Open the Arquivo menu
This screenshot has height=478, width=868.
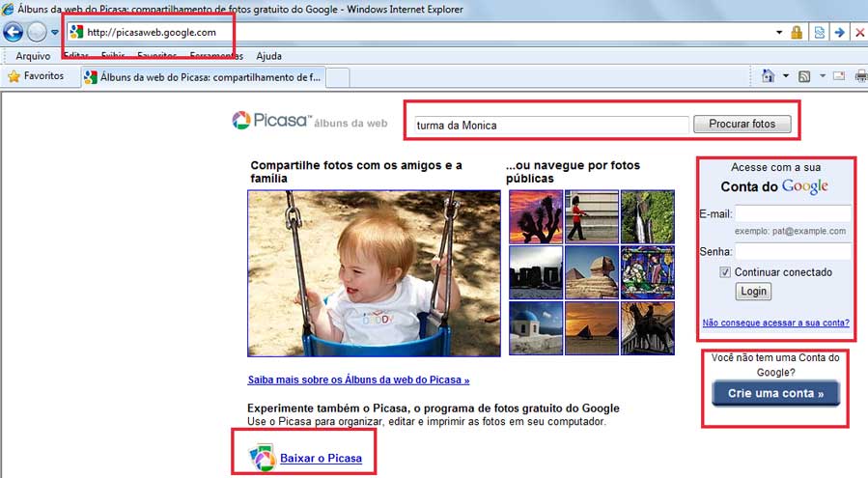point(33,56)
